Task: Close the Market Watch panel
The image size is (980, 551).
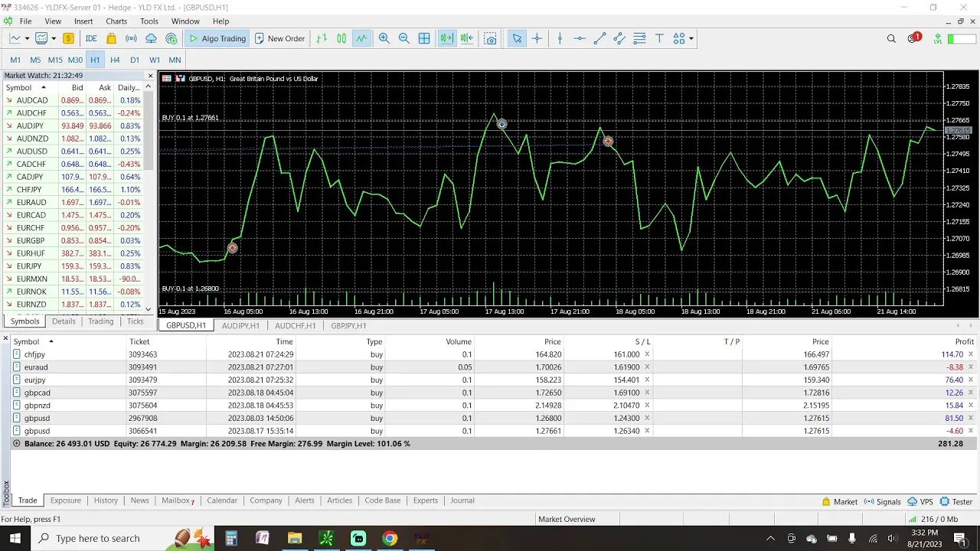Action: [x=150, y=76]
